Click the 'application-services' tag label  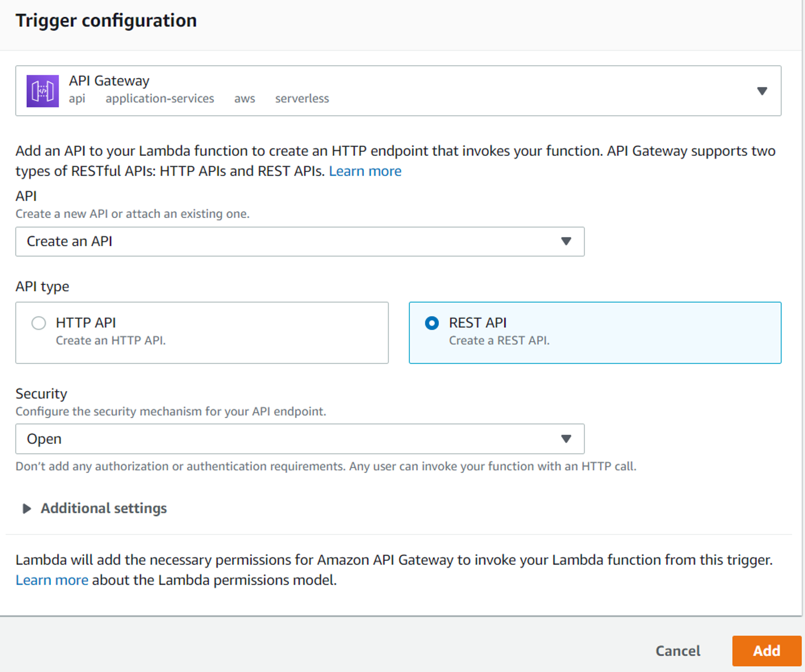(160, 99)
